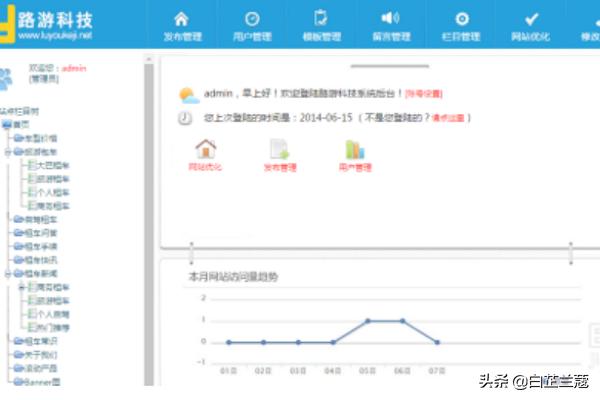The height and width of the screenshot is (400, 600).
Task: Click the 05日 data point on the chart
Action: [368, 321]
